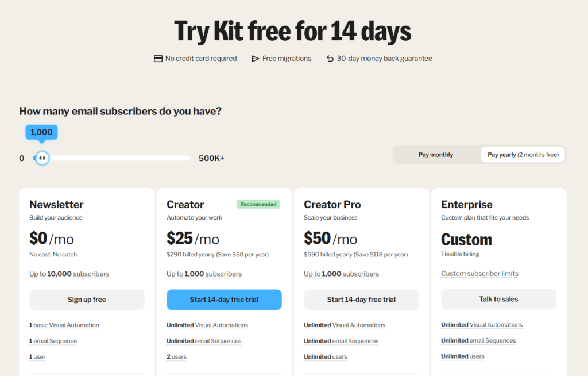
Task: Select the Pay yearly billing option
Action: pyautogui.click(x=523, y=155)
